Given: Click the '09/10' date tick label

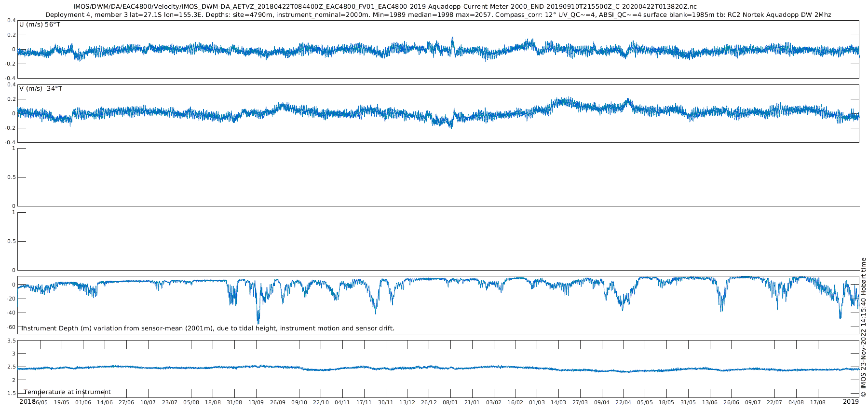Looking at the screenshot, I should click(299, 402).
